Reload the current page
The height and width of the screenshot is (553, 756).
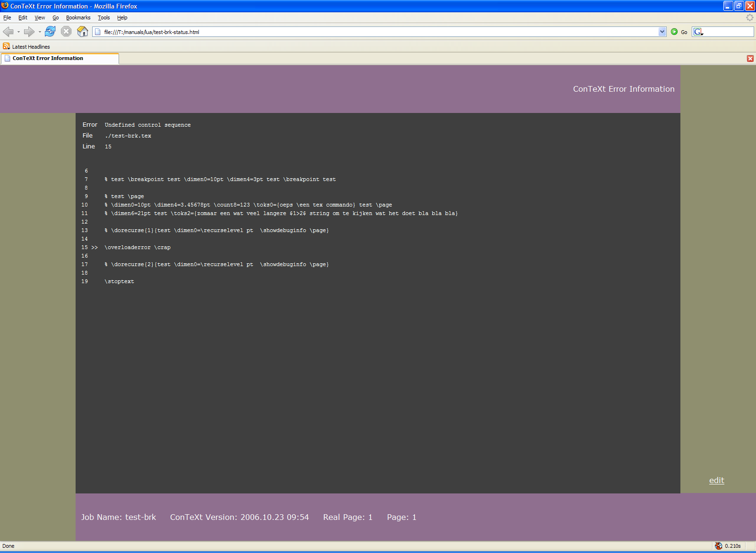pos(50,32)
